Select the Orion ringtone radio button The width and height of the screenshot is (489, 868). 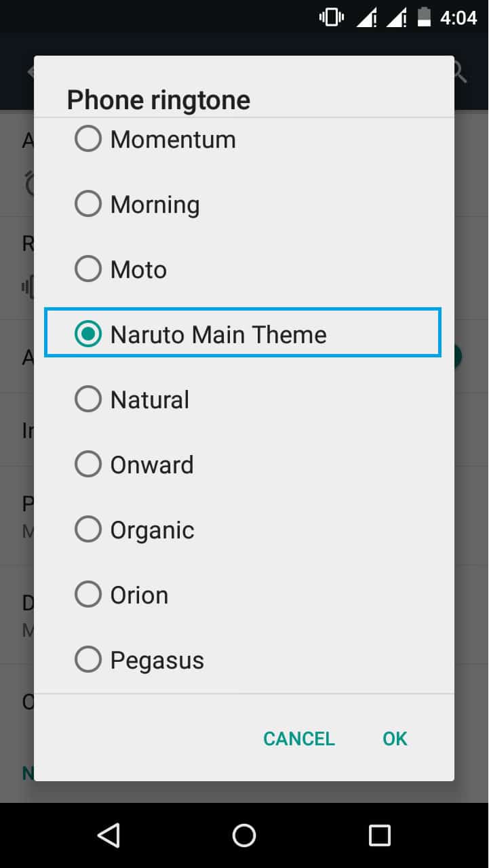(88, 595)
